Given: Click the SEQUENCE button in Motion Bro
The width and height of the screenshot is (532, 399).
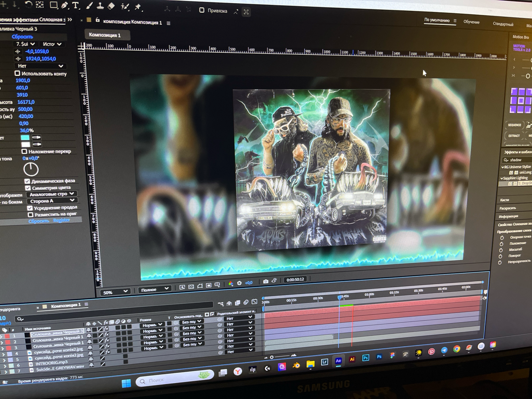Looking at the screenshot, I should [514, 125].
